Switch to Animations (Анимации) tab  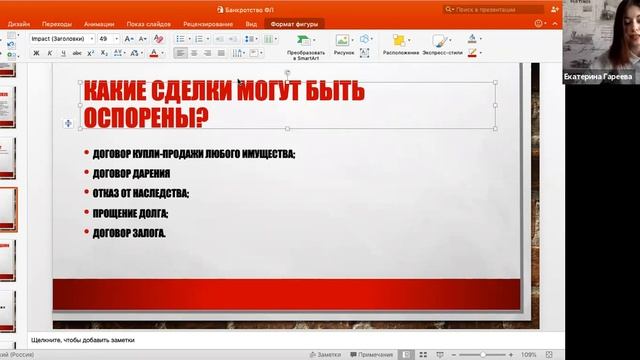pyautogui.click(x=99, y=24)
